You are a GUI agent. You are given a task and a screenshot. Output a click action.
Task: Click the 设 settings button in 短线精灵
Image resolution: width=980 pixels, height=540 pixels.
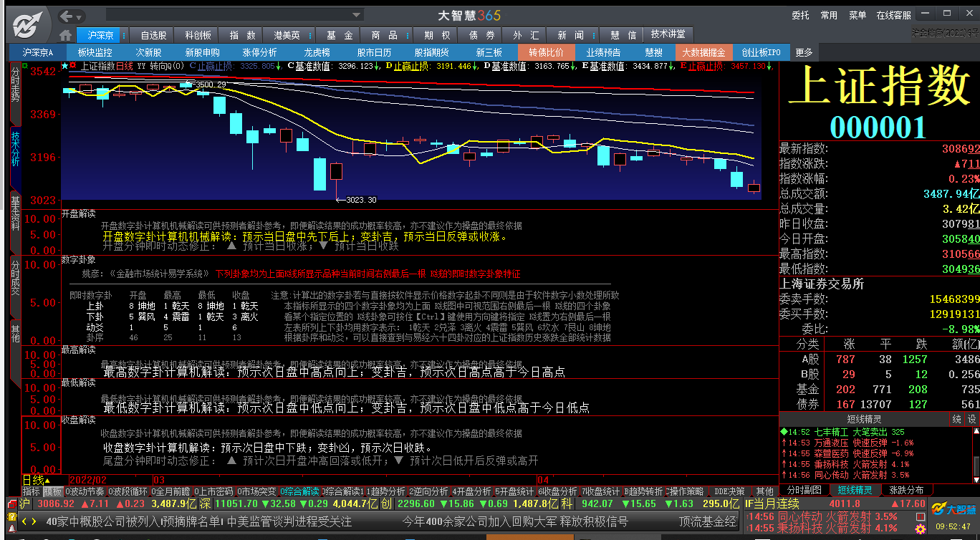click(972, 419)
